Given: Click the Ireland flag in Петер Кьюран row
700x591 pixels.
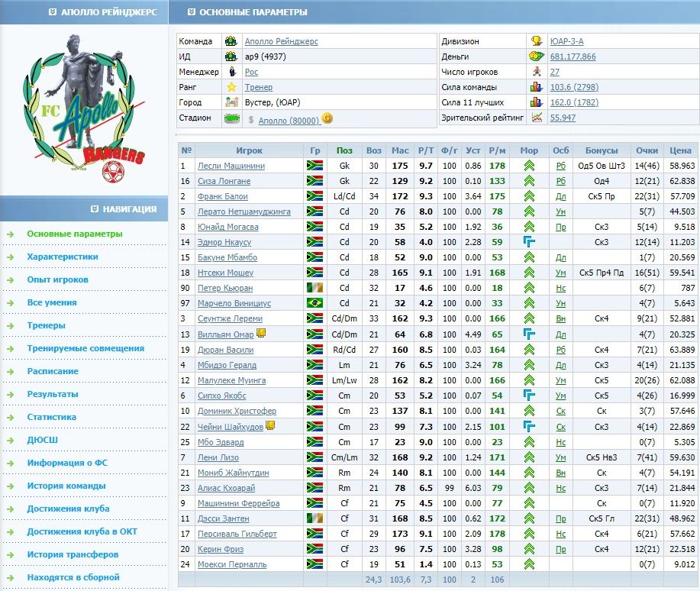Looking at the screenshot, I should tap(315, 288).
